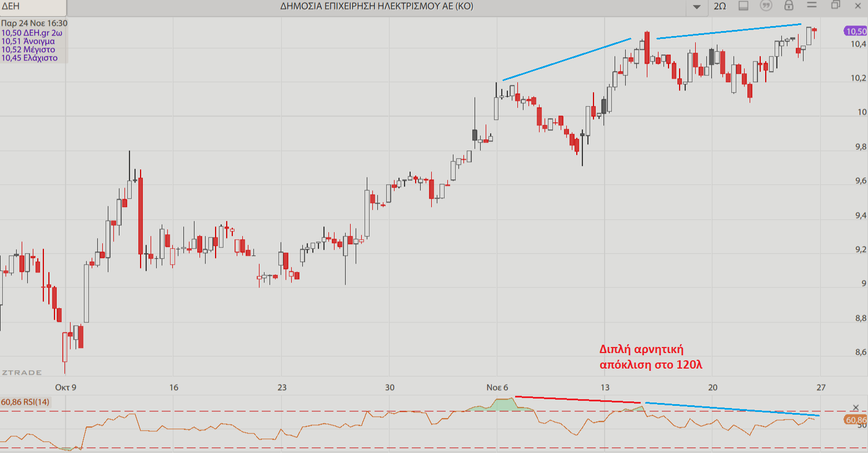868x453 pixels.
Task: Click the ΔΕΗ symbol input field
Action: click(33, 7)
